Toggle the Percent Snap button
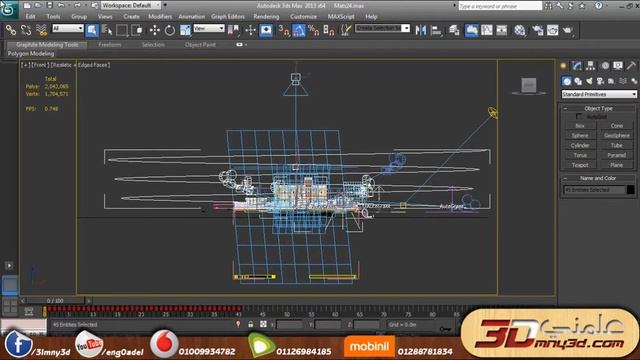Image resolution: width=640 pixels, height=360 pixels. click(x=313, y=30)
